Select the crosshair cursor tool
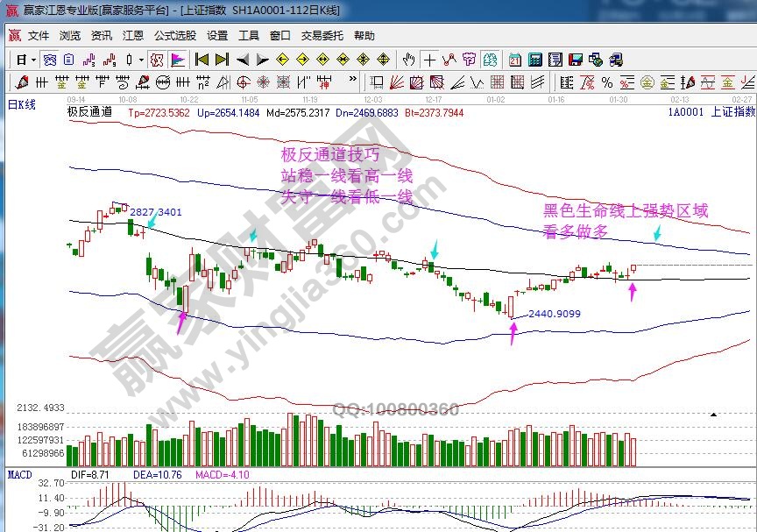Screen dimensions: 757x532 tap(429, 60)
